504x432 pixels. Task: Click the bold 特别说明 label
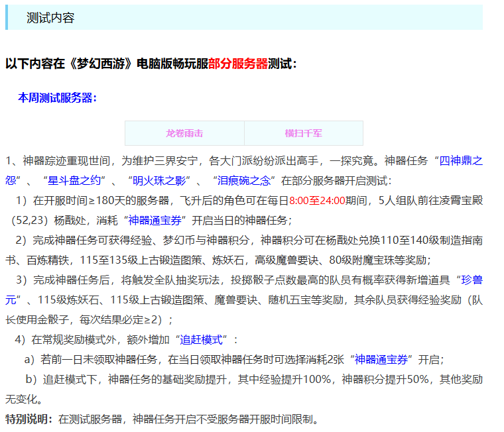click(x=28, y=419)
